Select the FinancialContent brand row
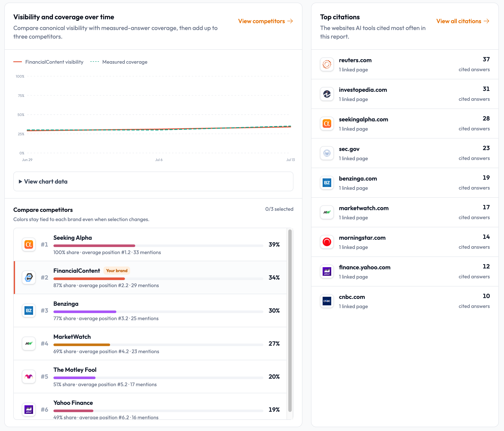 [150, 277]
